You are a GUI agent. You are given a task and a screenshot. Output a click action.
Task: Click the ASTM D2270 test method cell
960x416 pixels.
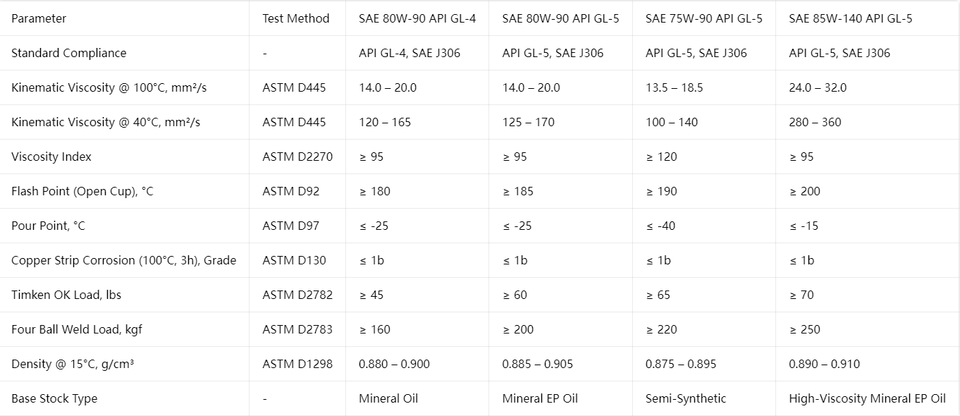(298, 157)
